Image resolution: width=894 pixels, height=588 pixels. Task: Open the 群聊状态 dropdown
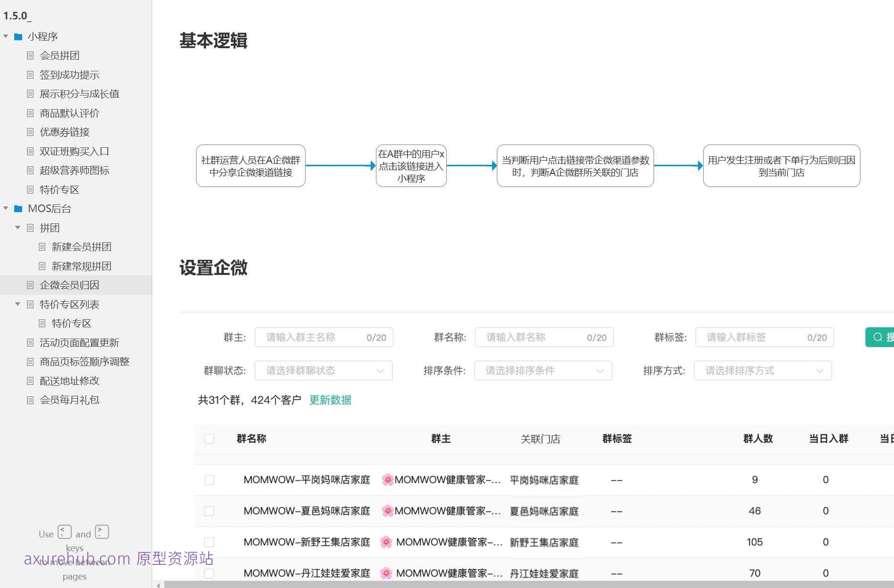[x=324, y=370]
